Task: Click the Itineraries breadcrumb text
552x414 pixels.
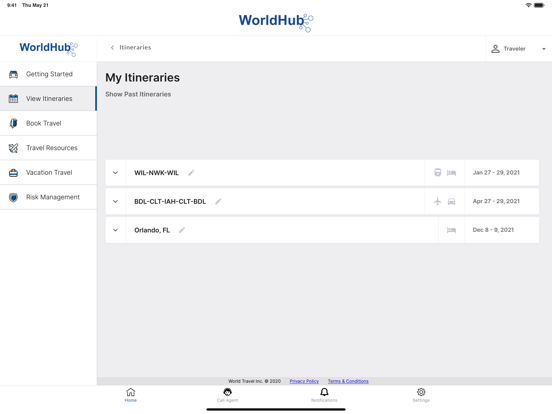Action: (135, 48)
